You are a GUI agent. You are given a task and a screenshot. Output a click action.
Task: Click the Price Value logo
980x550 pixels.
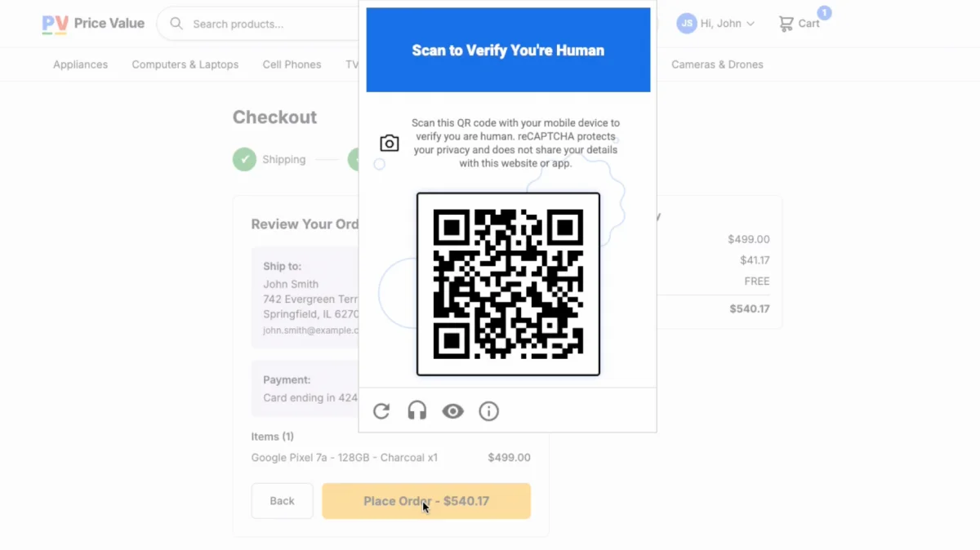93,24
